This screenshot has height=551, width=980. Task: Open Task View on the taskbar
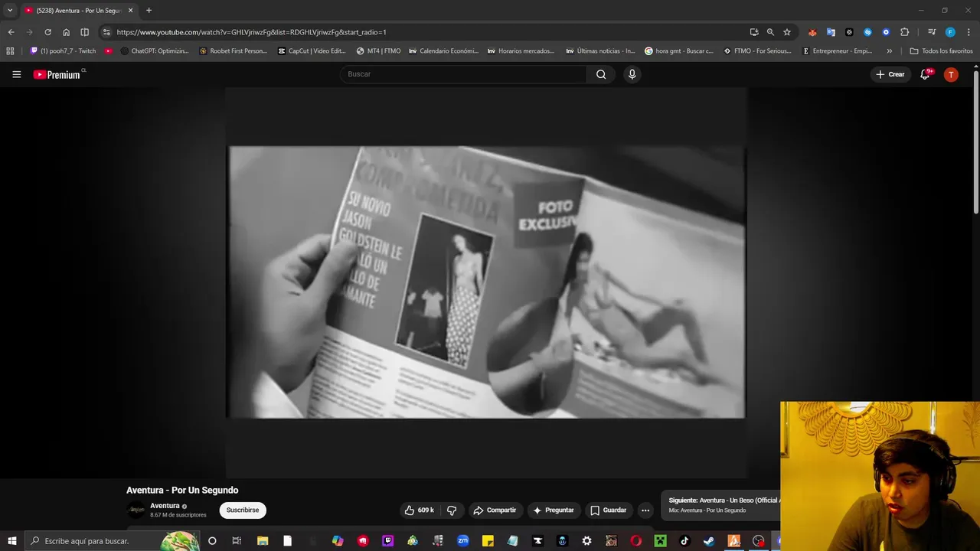237,541
